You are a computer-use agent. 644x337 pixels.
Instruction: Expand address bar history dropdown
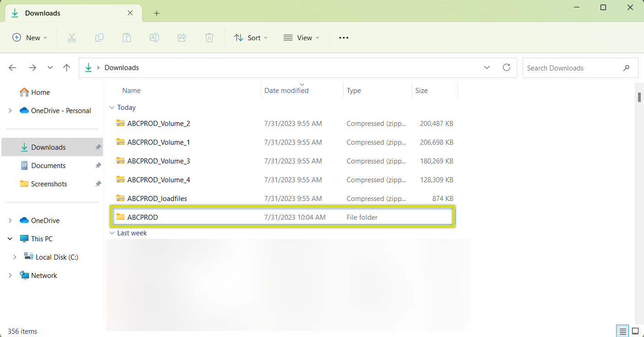(x=487, y=67)
